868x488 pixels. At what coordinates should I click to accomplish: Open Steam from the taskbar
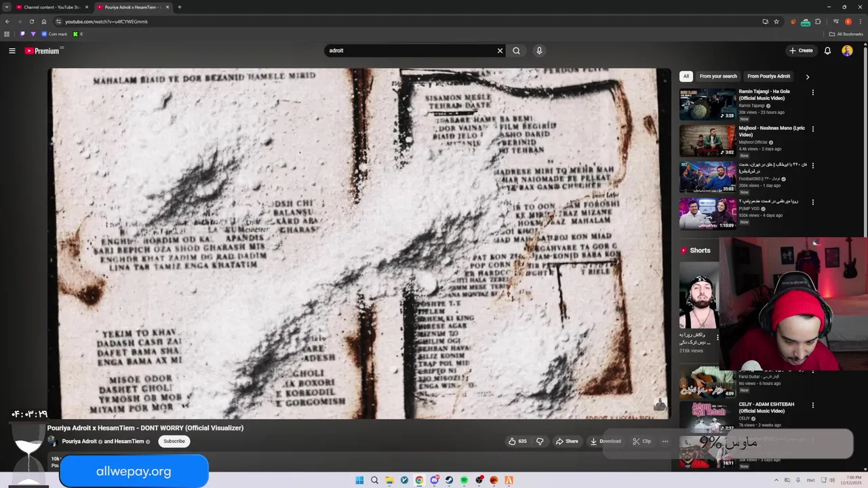point(449,481)
